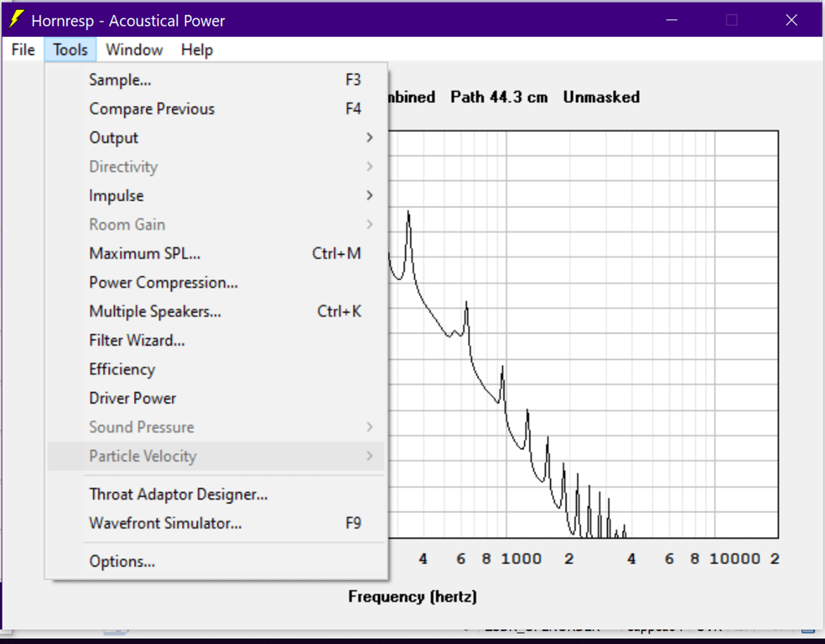The height and width of the screenshot is (644, 825).
Task: Select Compare Previous menu entry
Action: [x=216, y=109]
